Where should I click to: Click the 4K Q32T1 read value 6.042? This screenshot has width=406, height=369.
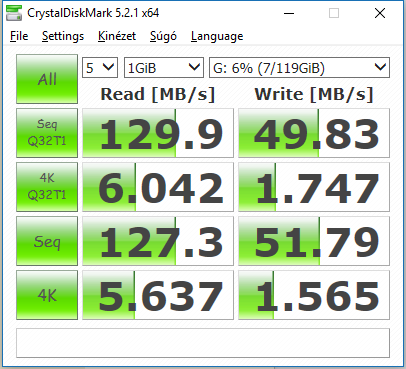158,187
